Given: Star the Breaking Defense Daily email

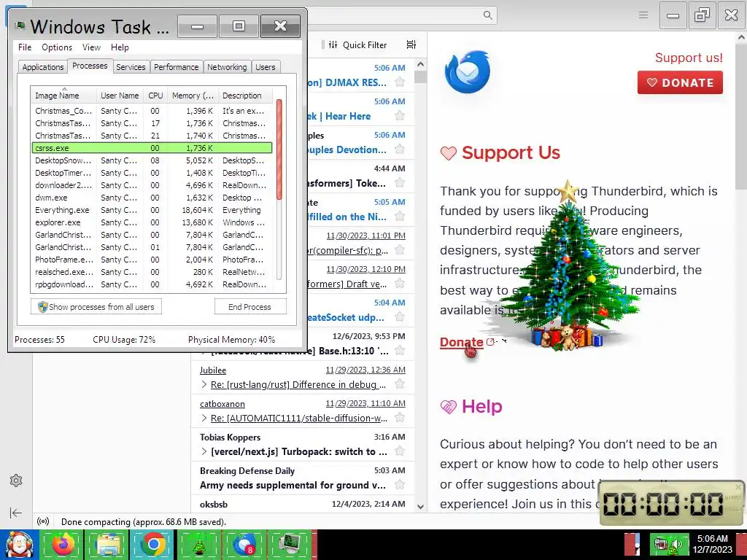Looking at the screenshot, I should point(400,485).
